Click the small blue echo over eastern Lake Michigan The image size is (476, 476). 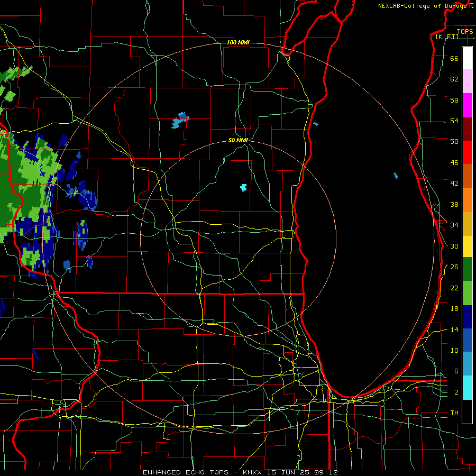tap(396, 176)
